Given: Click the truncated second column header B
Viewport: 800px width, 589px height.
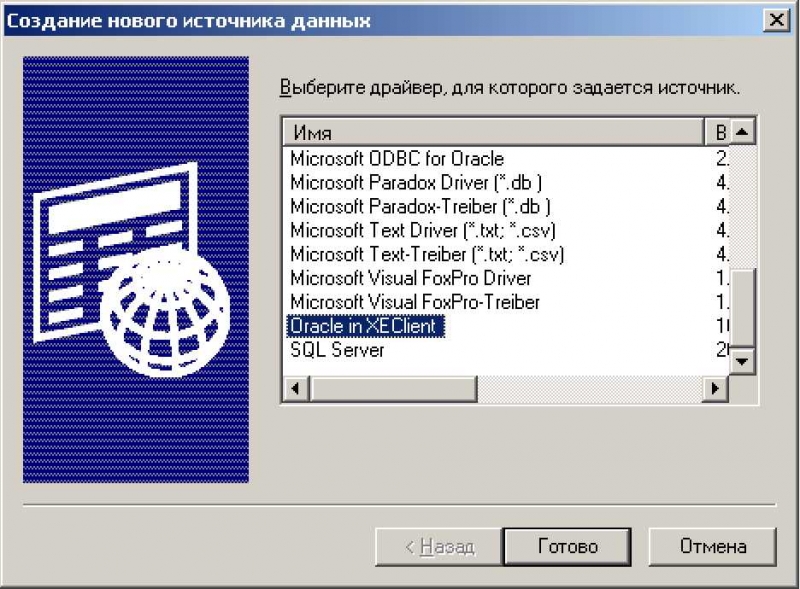Looking at the screenshot, I should point(717,133).
